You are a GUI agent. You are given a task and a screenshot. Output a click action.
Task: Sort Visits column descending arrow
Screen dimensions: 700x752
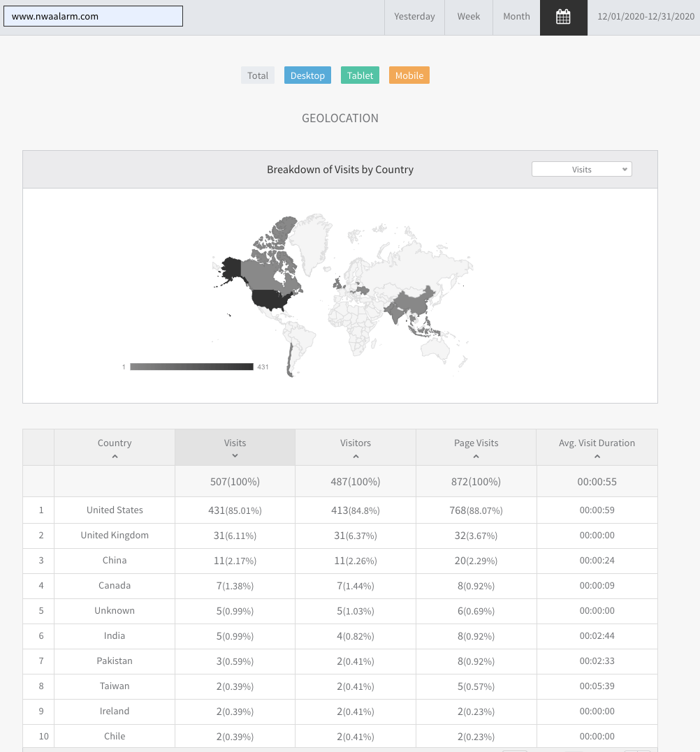tap(235, 456)
